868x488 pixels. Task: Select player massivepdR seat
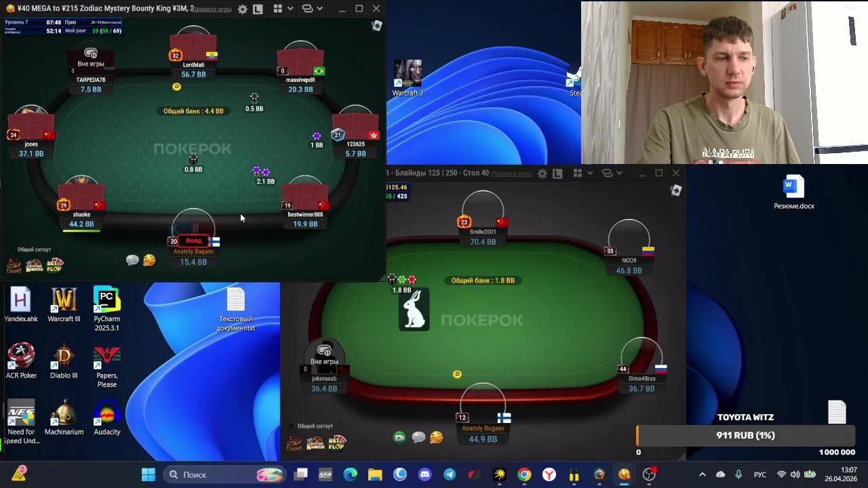pos(300,68)
